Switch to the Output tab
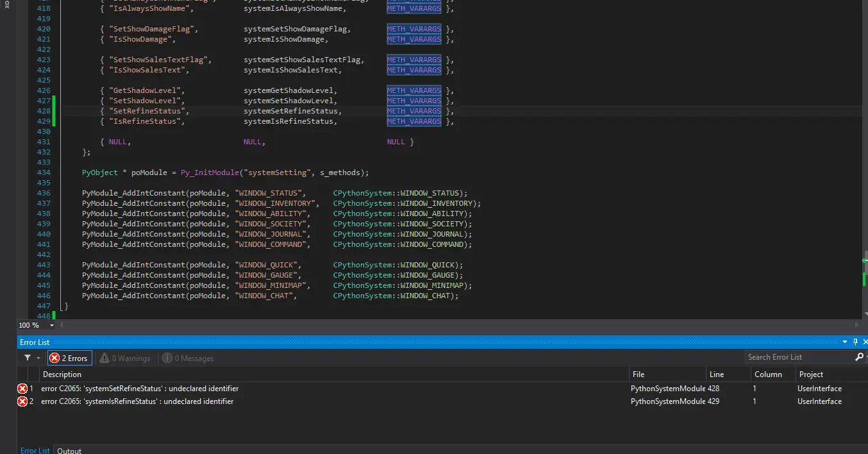 pos(69,450)
